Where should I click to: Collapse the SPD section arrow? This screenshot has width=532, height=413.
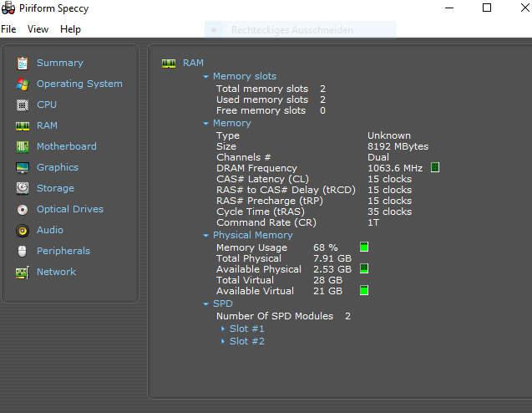pyautogui.click(x=205, y=304)
